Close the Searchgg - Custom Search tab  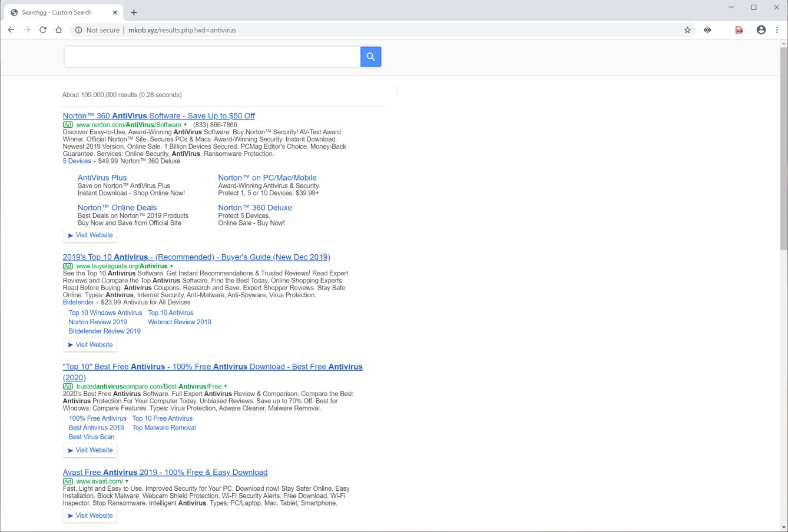click(115, 12)
